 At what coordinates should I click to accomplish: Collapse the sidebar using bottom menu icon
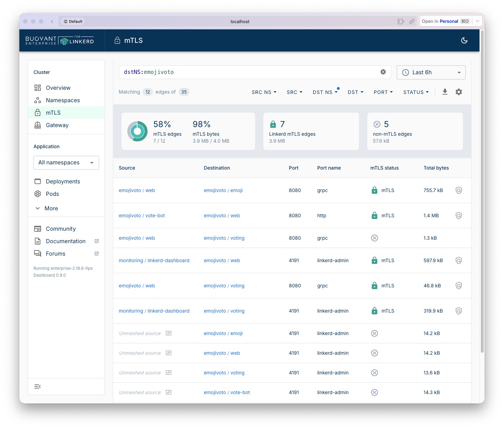tap(38, 387)
